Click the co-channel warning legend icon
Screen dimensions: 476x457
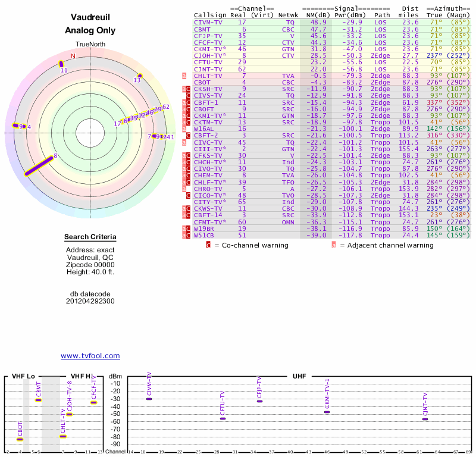pyautogui.click(x=208, y=245)
